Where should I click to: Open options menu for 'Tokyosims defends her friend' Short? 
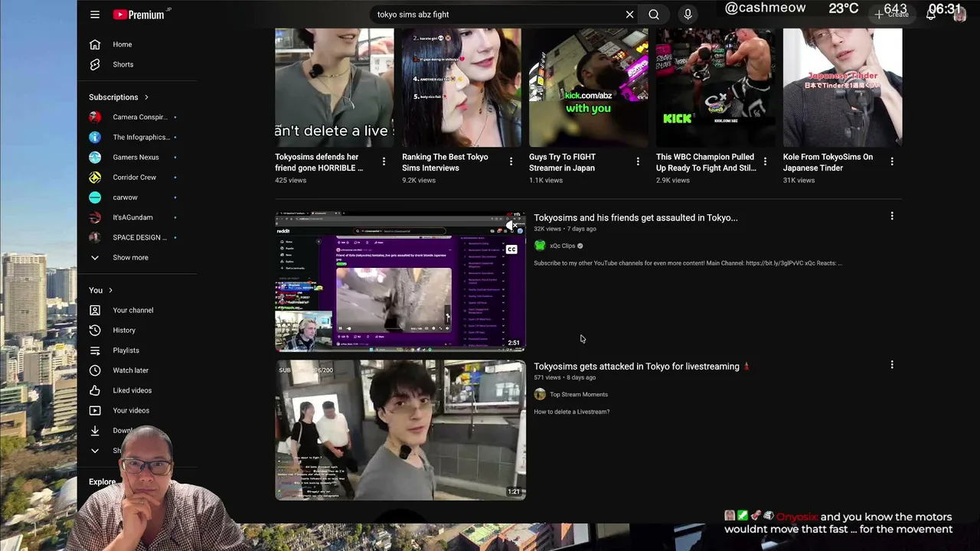[x=384, y=161]
